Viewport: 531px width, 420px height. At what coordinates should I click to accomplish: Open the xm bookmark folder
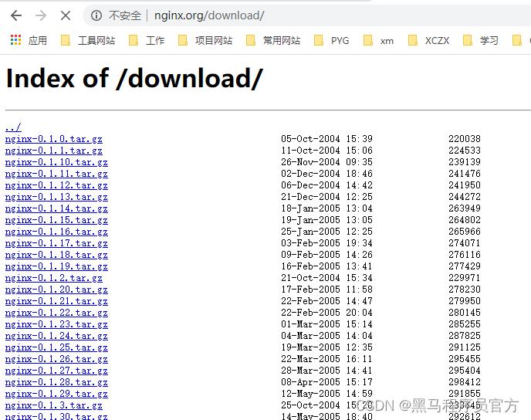(x=378, y=40)
